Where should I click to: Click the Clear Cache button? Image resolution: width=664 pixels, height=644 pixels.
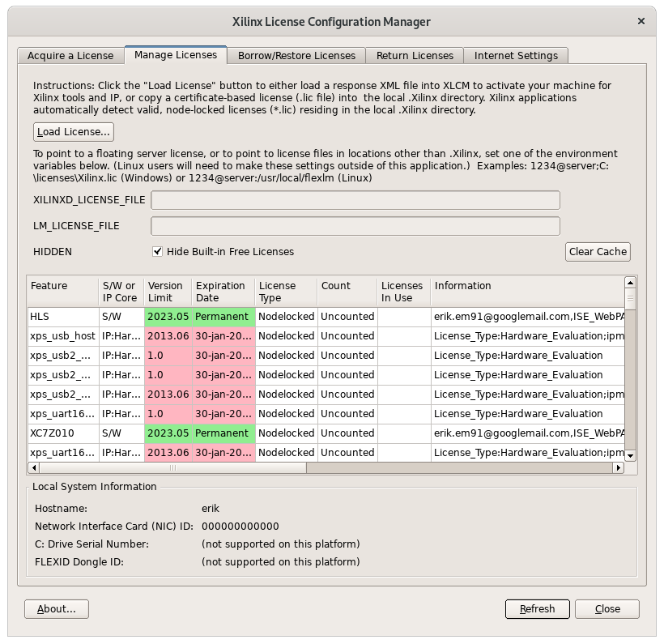coord(598,252)
